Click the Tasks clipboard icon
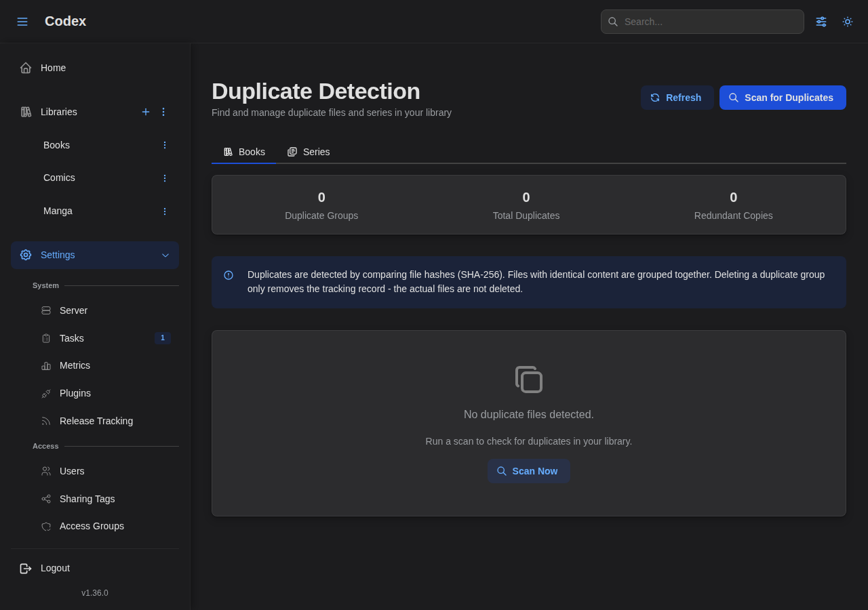 (x=46, y=338)
